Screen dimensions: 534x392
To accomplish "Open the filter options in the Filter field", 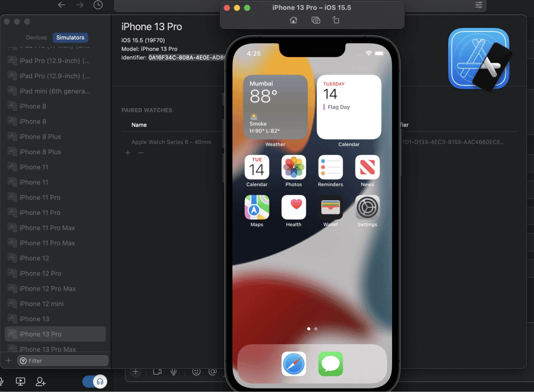I will pyautogui.click(x=23, y=361).
